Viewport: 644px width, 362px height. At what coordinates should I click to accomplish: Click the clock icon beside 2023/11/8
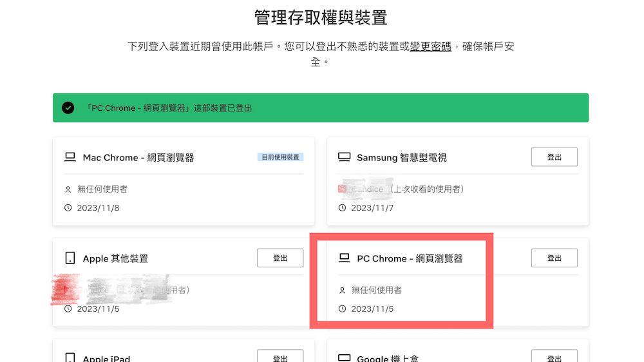68,208
